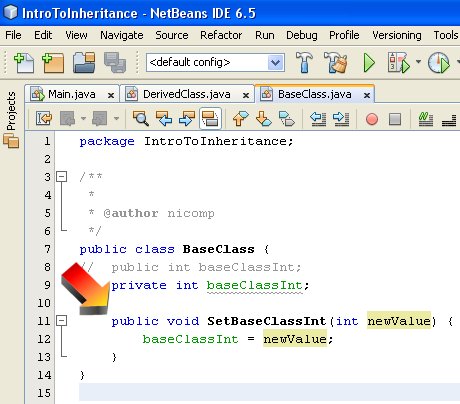Open the Profile menu

pos(344,35)
